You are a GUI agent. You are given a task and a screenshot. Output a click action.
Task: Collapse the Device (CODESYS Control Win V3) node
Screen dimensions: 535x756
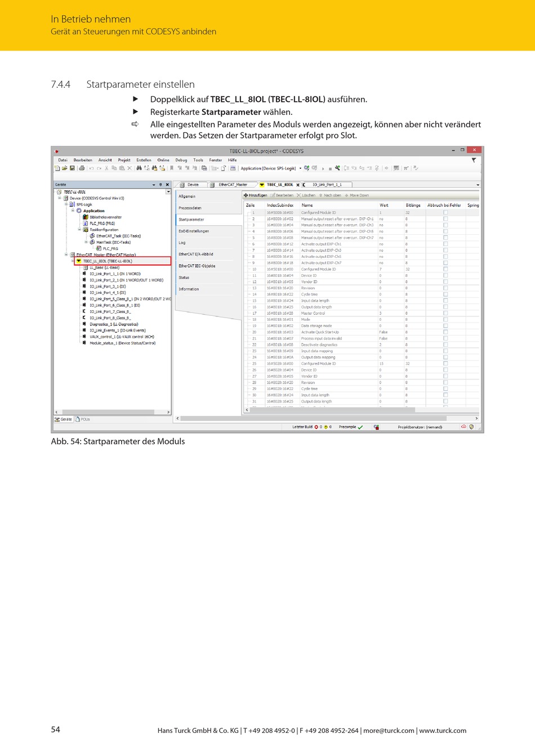click(59, 198)
